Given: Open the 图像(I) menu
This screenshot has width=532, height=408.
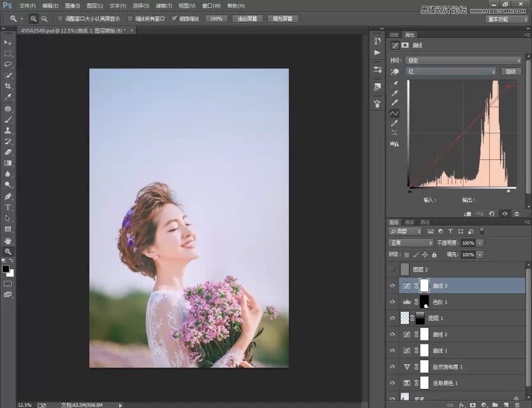Looking at the screenshot, I should [x=72, y=6].
